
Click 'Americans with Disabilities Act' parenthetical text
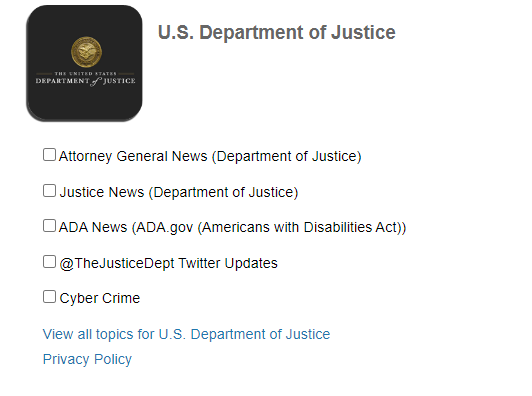tap(299, 227)
